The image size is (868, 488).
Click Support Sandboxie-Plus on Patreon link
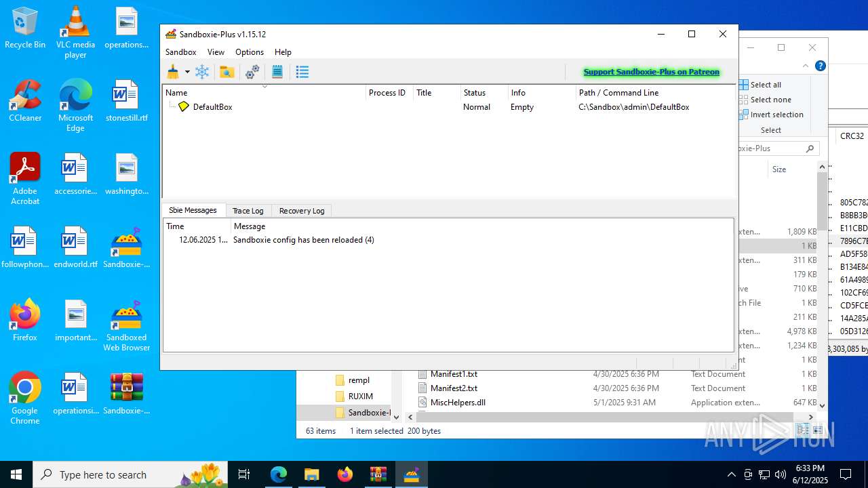651,72
